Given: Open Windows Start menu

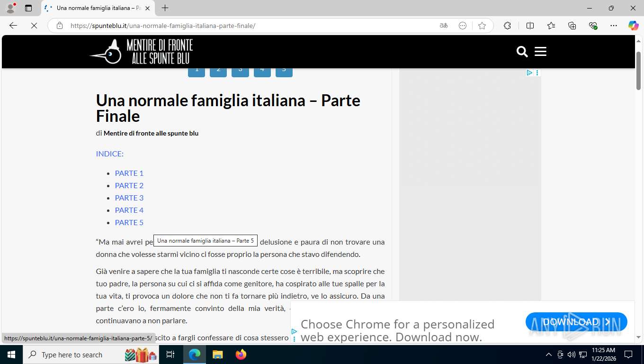Looking at the screenshot, I should (x=11, y=355).
